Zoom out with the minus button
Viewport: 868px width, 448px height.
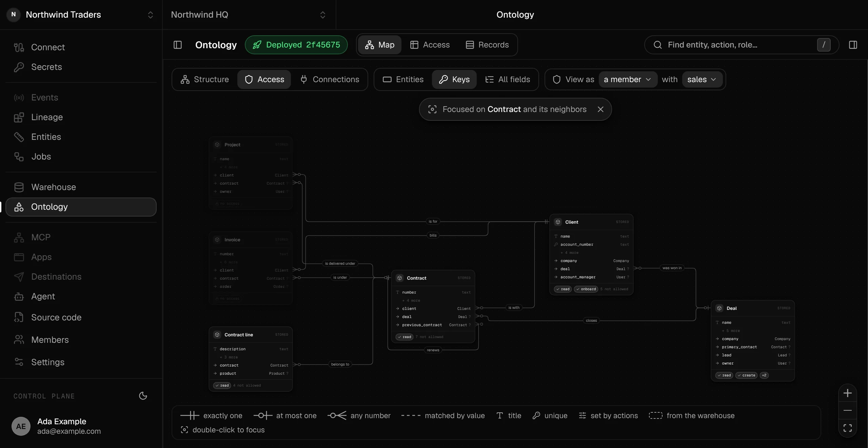coord(848,410)
